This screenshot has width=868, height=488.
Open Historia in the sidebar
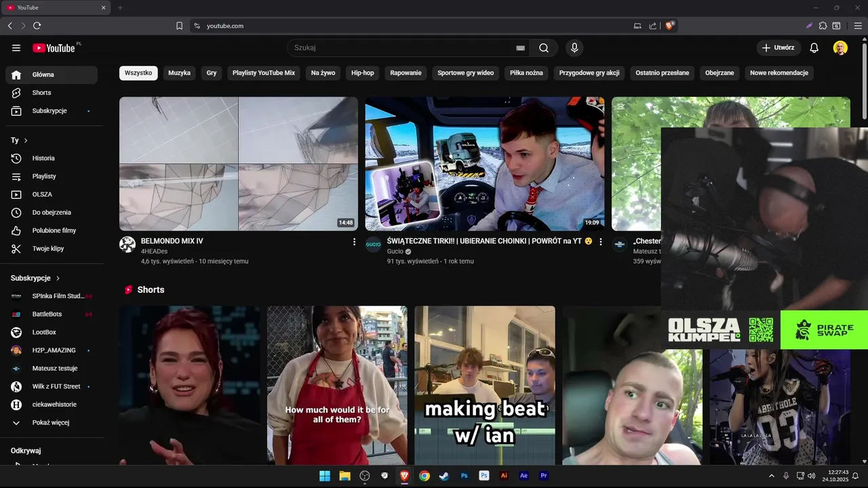click(x=52, y=159)
